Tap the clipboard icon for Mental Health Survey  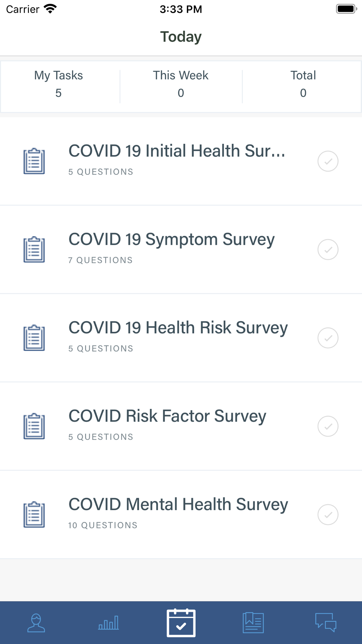34,514
